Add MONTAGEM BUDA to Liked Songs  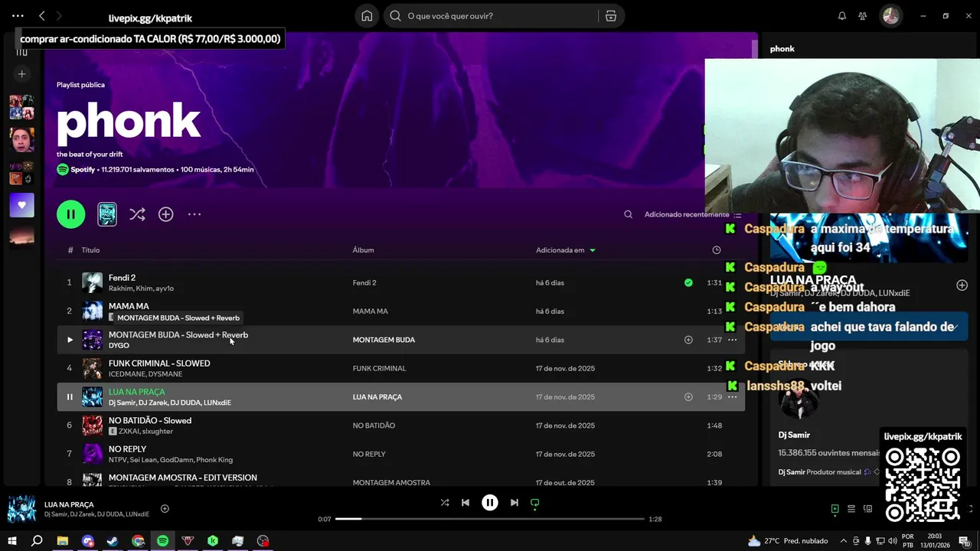688,340
